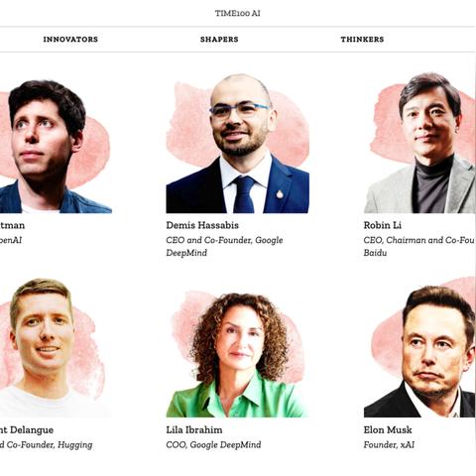Click the Lila Ibrahim name heading
Screen dimensions: 476x476
coord(194,430)
